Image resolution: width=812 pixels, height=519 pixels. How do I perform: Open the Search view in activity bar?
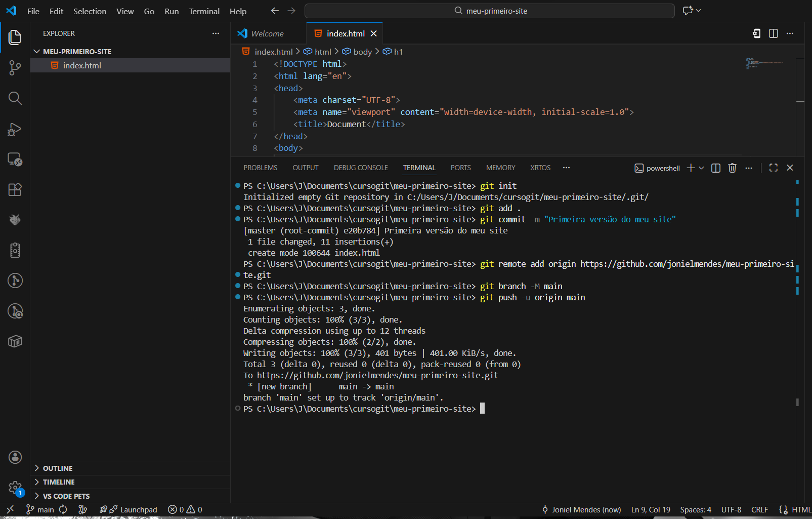click(15, 98)
